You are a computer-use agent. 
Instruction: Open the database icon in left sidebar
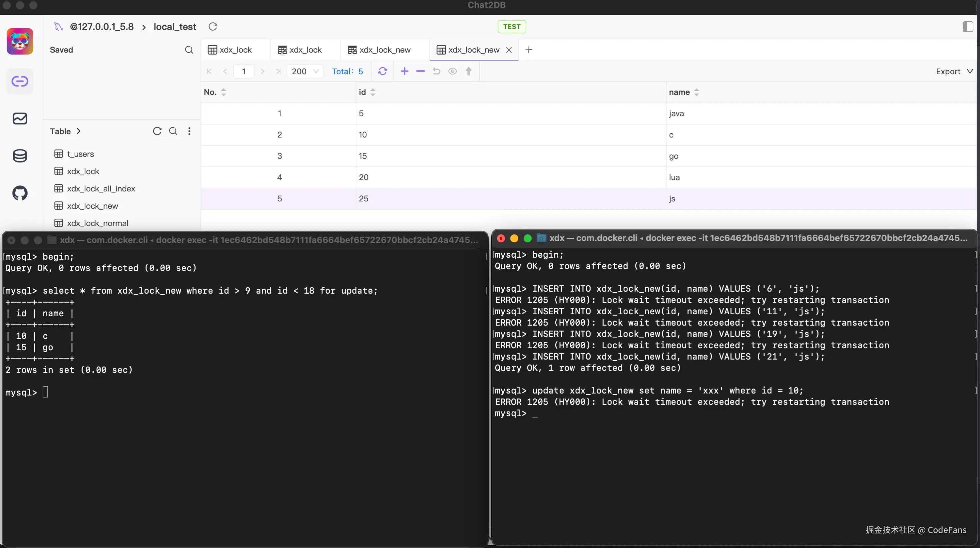[20, 156]
